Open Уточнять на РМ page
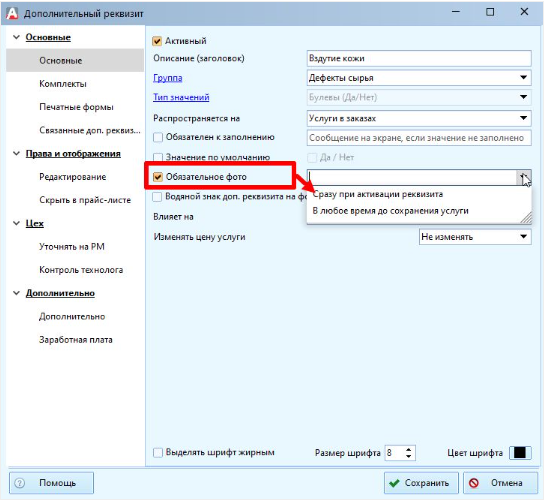 tap(72, 247)
